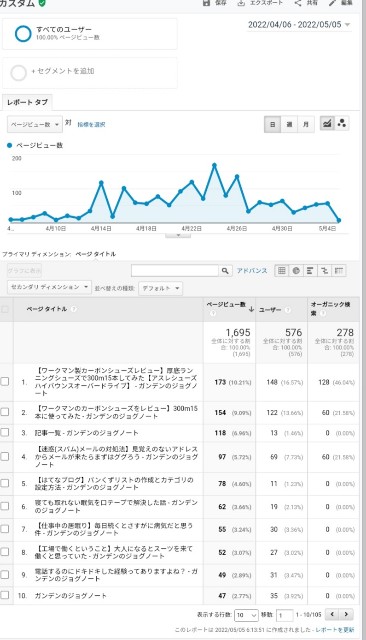
Task: Select the pie chart view icon
Action: pos(296,271)
